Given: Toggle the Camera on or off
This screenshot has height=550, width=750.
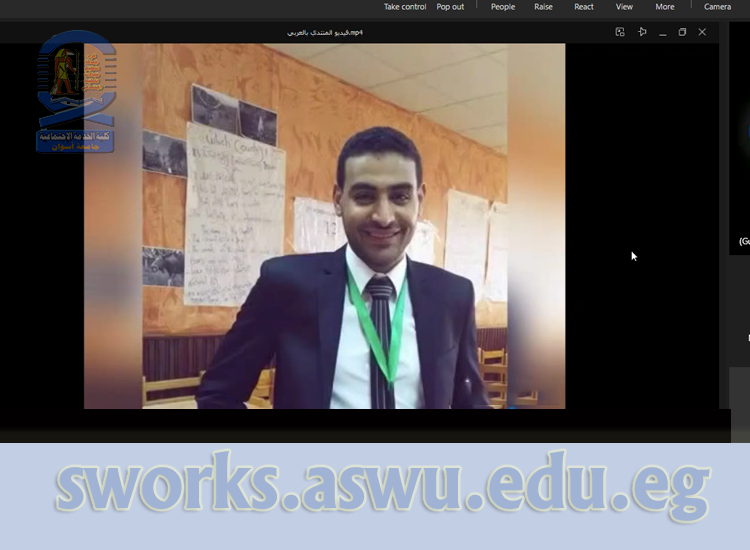Looking at the screenshot, I should (x=717, y=7).
